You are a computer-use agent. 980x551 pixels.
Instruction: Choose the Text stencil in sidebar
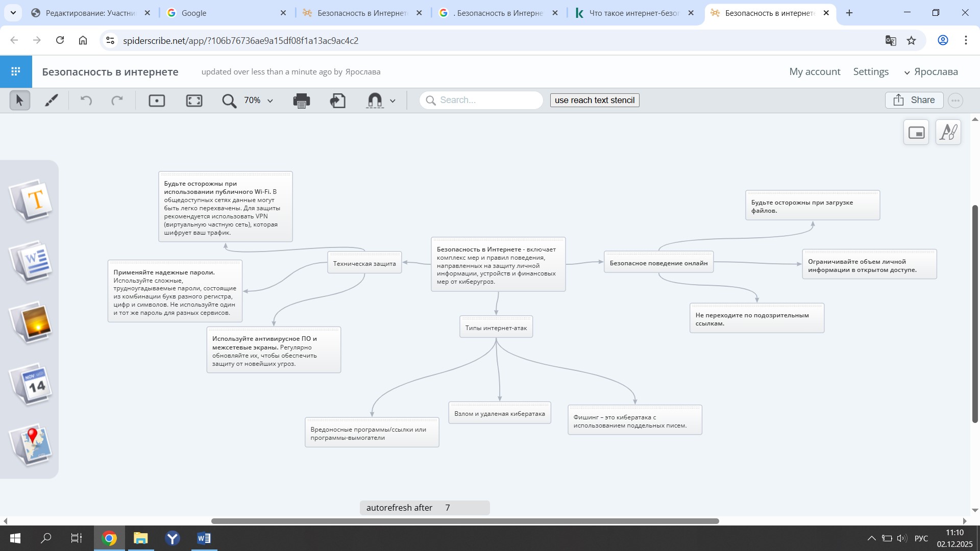pyautogui.click(x=32, y=200)
